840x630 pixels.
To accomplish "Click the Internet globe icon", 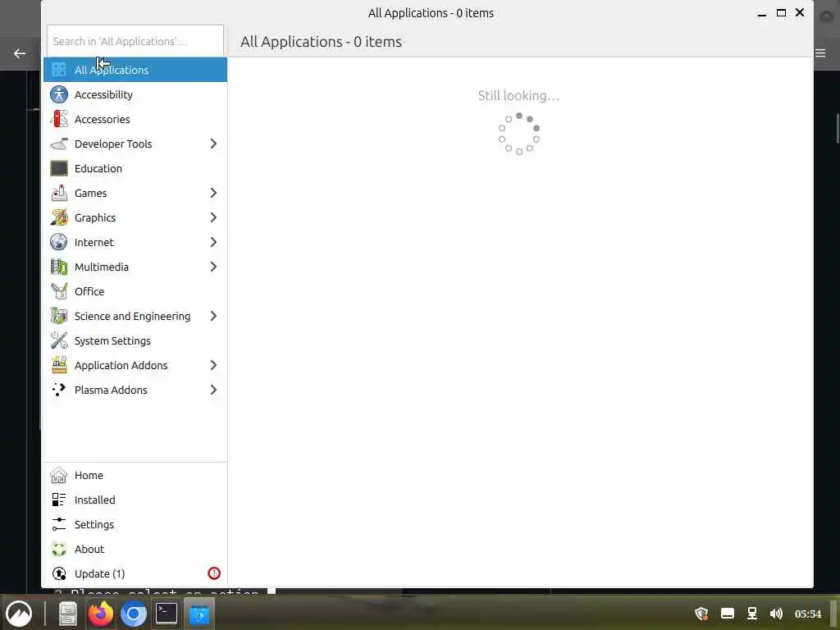I will click(59, 242).
